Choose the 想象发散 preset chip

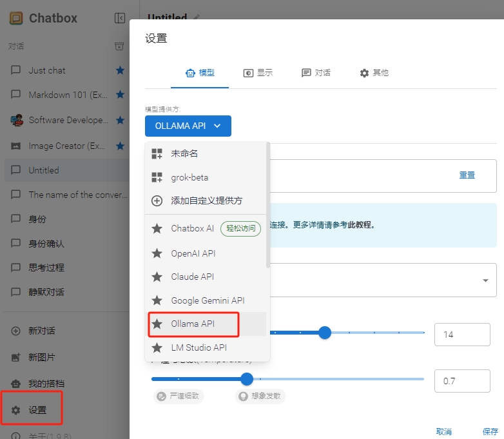point(260,396)
